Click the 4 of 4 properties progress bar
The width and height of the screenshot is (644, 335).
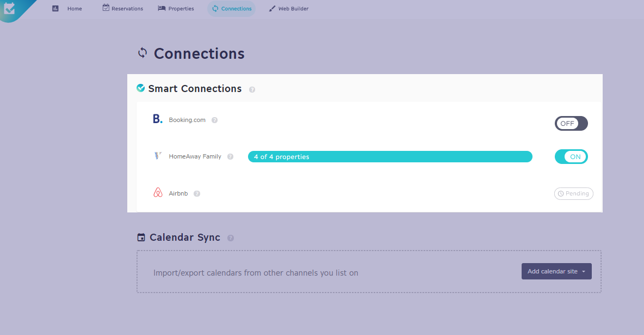tap(390, 157)
